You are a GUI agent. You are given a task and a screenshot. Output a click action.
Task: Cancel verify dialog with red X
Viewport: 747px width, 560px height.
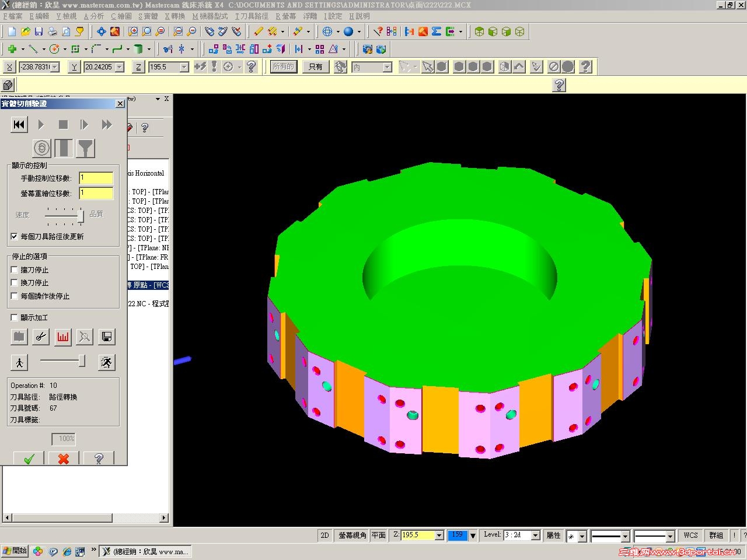pyautogui.click(x=64, y=459)
